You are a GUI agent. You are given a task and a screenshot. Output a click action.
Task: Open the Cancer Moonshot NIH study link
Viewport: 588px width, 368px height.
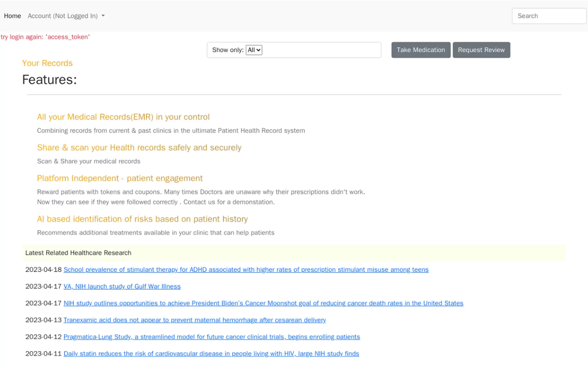pos(263,303)
